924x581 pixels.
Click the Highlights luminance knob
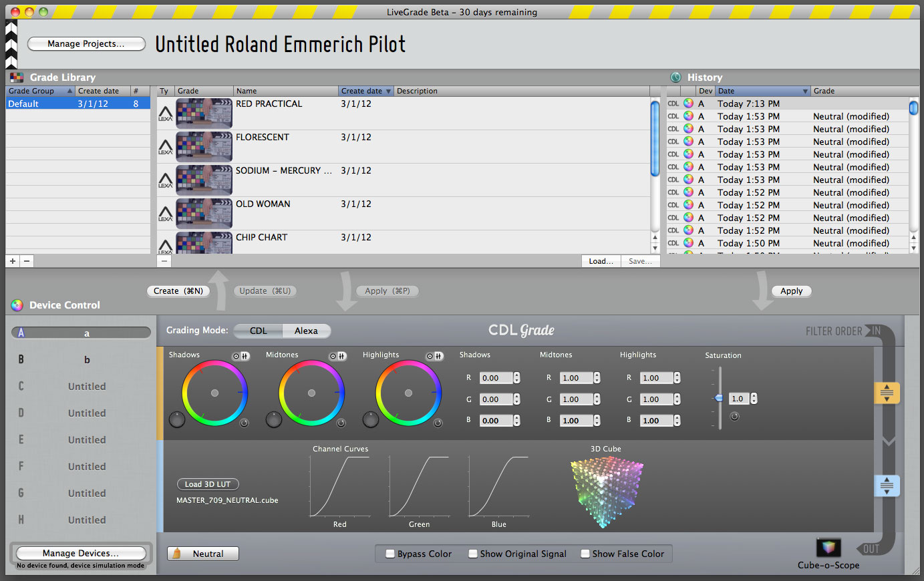tap(371, 419)
